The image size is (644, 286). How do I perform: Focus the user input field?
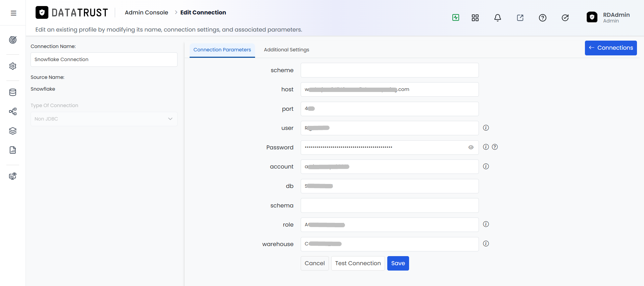[390, 128]
